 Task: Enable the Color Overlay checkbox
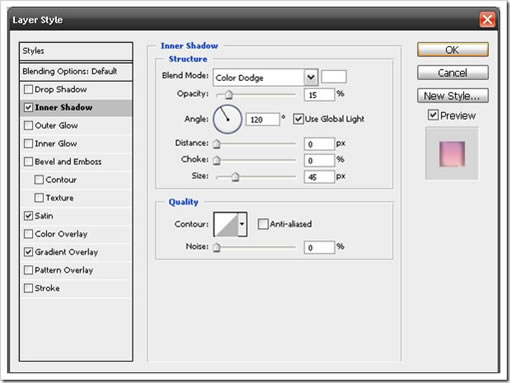pos(28,234)
